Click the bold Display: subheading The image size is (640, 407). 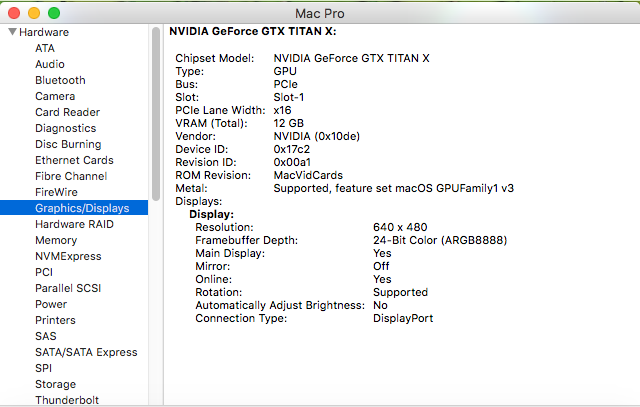[211, 214]
